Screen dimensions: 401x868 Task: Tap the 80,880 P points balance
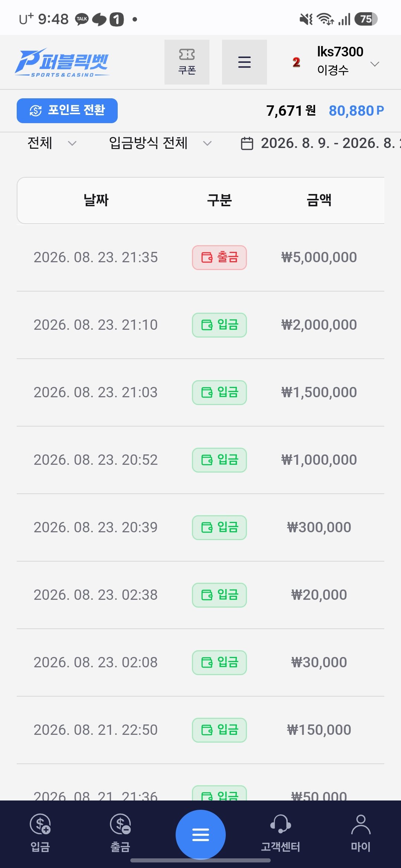pyautogui.click(x=356, y=111)
